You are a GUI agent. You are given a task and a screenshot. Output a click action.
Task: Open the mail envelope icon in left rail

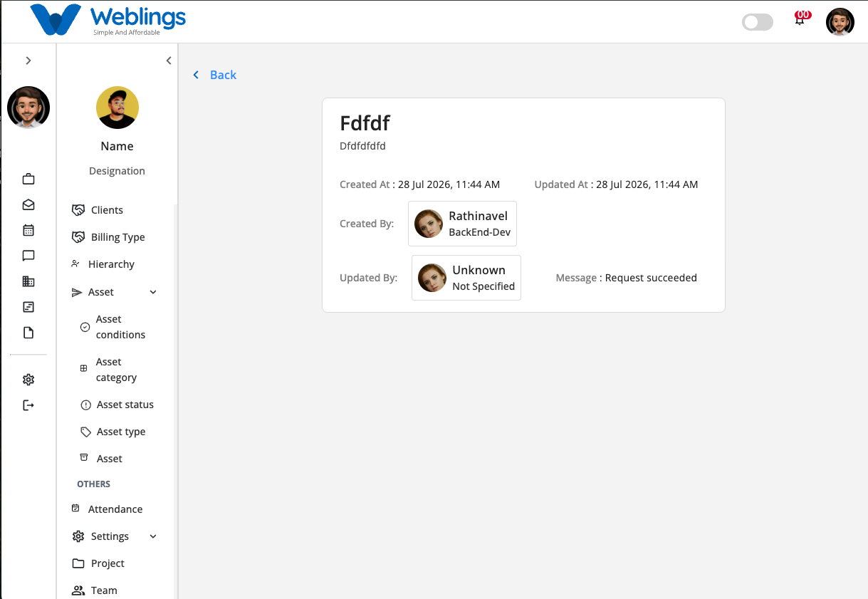click(x=28, y=204)
